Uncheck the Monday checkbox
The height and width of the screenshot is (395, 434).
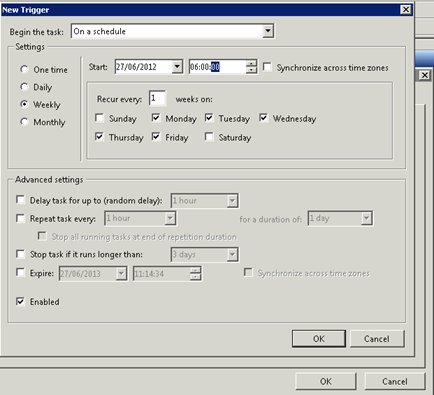click(x=156, y=118)
